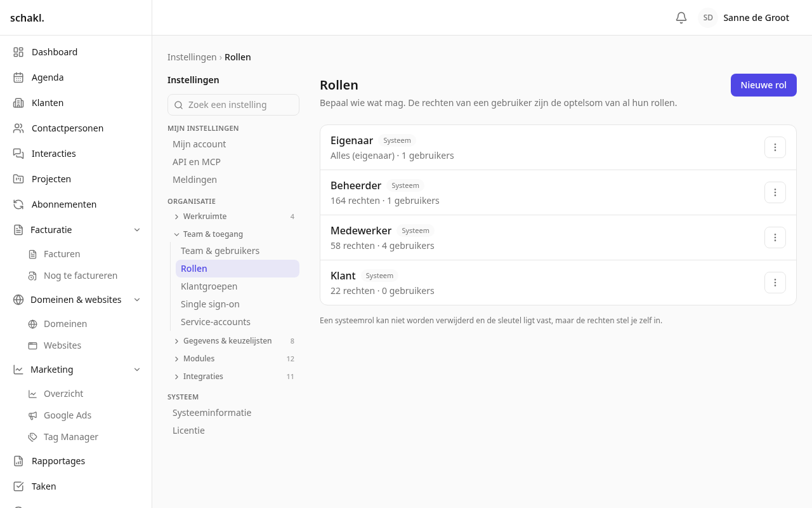Click the Agenda calendar icon
Viewport: 812px width, 508px height.
click(18, 77)
